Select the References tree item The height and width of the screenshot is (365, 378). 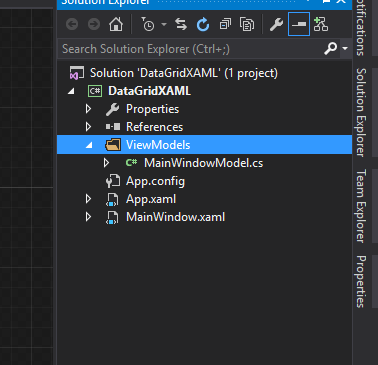pos(154,127)
